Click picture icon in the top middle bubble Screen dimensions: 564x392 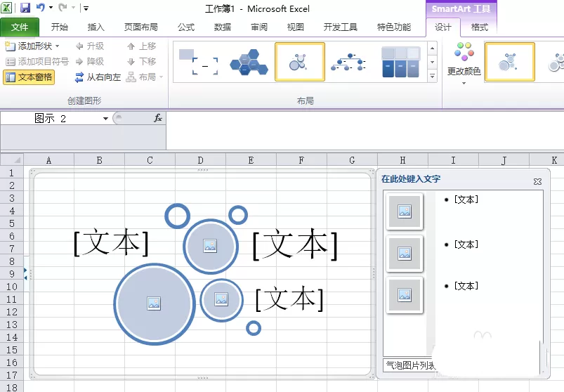click(210, 246)
